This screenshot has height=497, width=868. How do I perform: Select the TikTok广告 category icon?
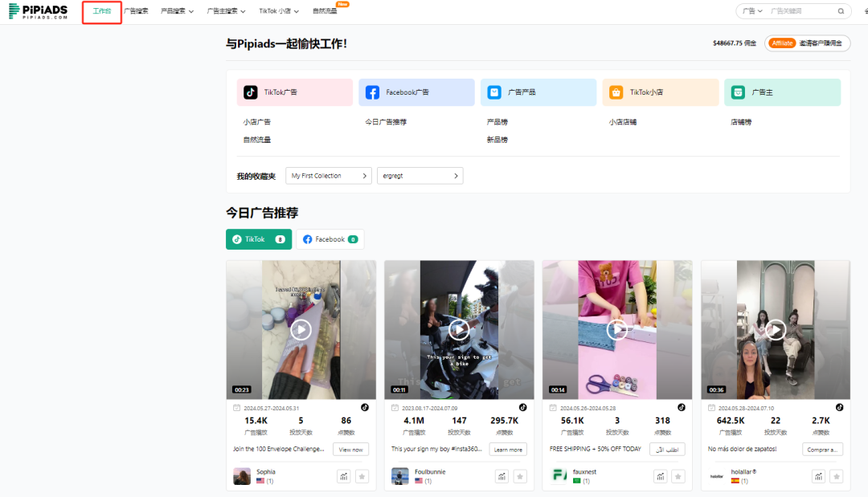point(250,92)
